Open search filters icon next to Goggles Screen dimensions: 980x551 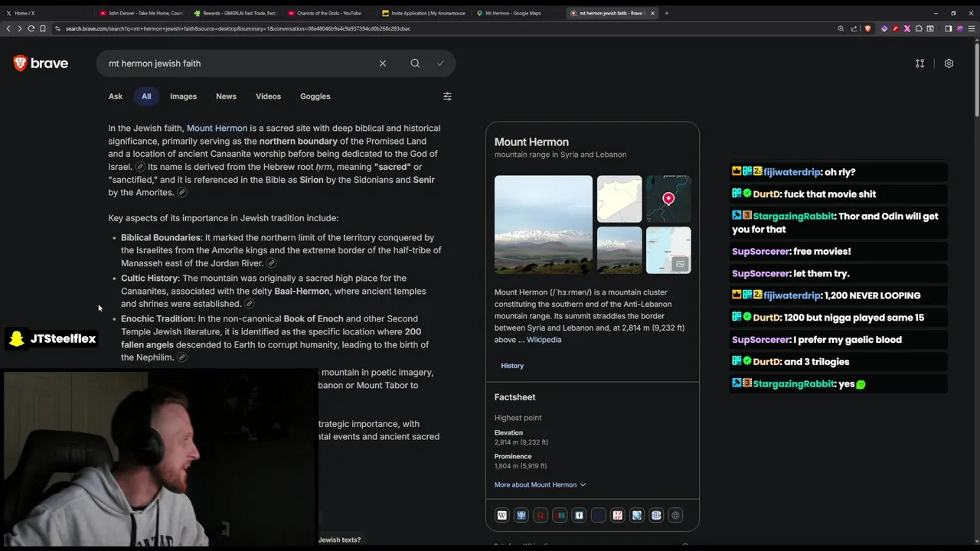tap(447, 96)
